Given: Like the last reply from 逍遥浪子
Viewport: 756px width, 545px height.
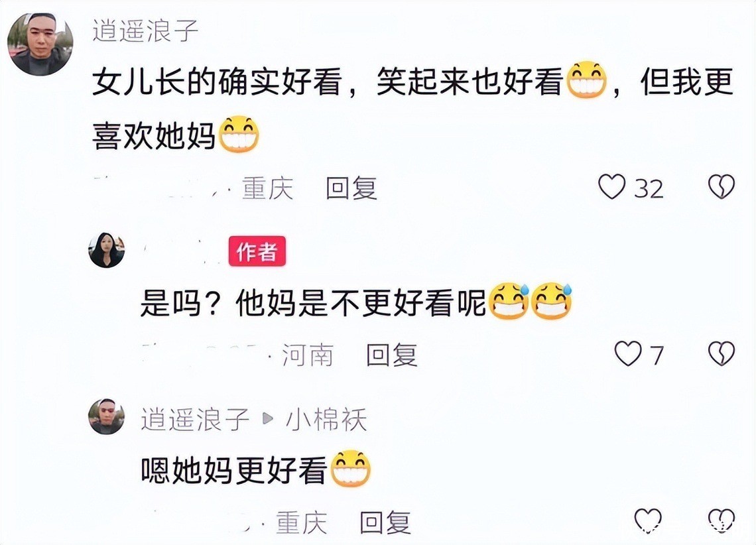Looking at the screenshot, I should (648, 521).
